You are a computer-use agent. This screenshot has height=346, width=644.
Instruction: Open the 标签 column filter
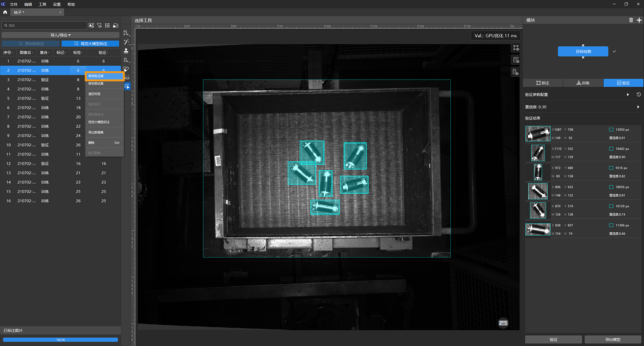pos(78,52)
